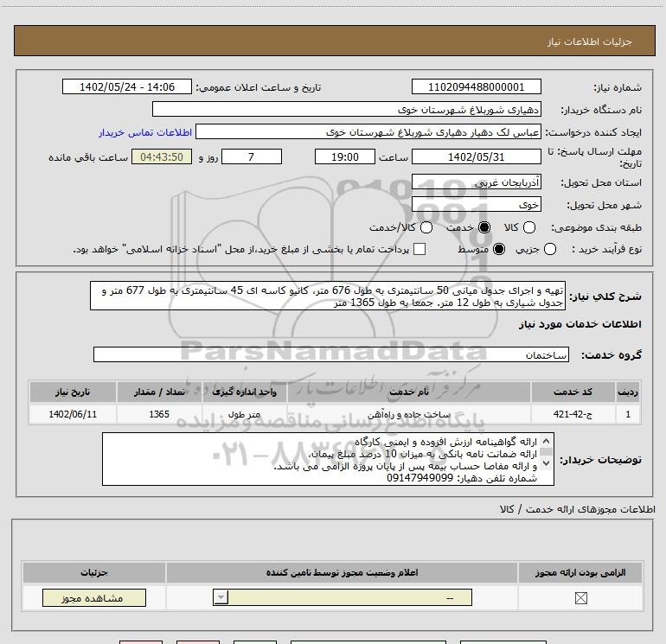Click the delivery province field آذربایجان غربی

[x=476, y=182]
